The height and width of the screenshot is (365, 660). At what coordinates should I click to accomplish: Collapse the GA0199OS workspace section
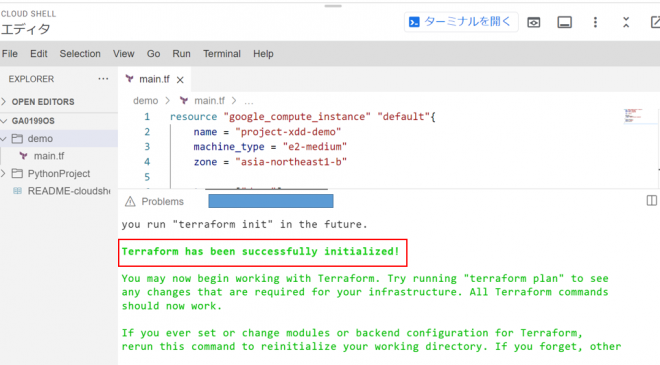[x=4, y=121]
